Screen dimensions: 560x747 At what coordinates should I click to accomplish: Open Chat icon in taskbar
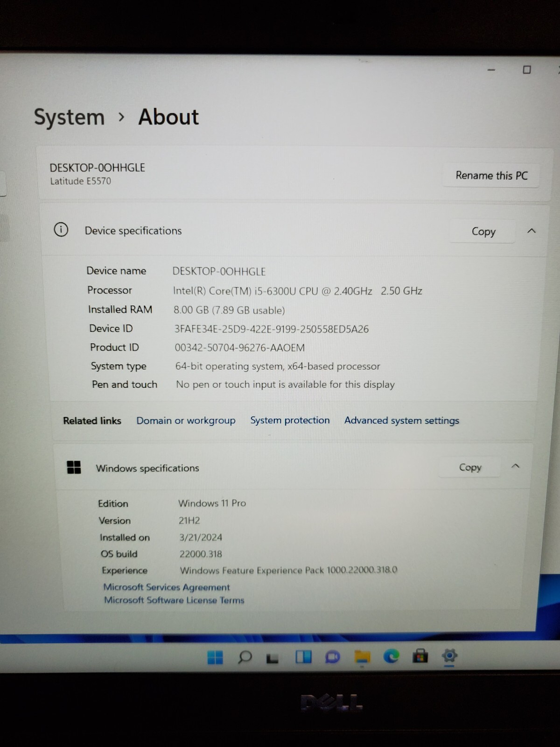point(333,657)
